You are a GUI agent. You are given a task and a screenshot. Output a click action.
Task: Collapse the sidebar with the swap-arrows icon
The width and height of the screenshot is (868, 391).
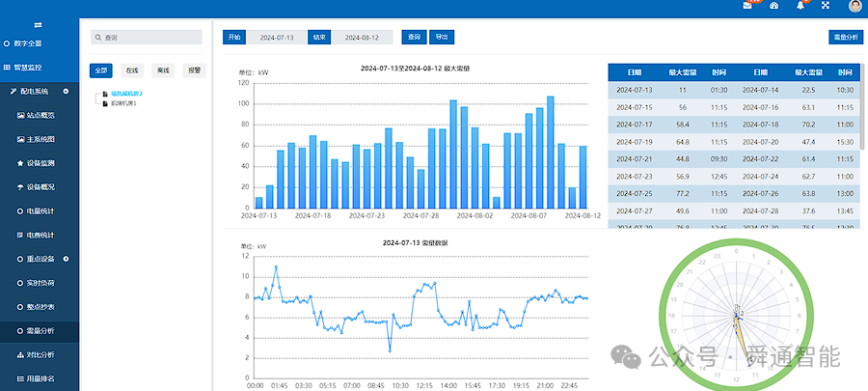click(39, 25)
